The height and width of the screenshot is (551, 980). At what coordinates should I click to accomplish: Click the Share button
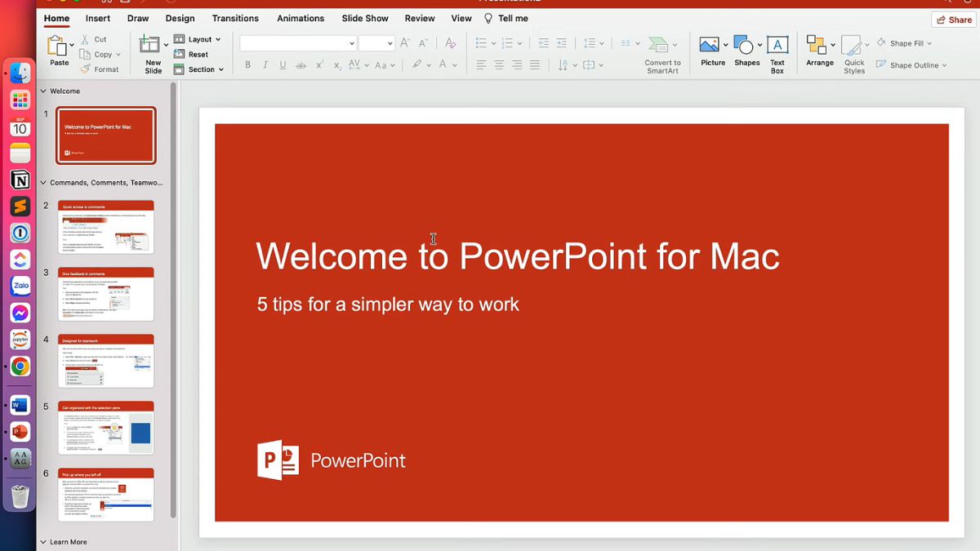(x=954, y=20)
